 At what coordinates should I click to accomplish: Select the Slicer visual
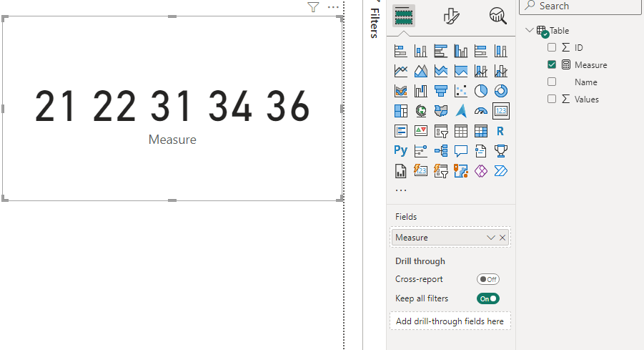pos(441,131)
